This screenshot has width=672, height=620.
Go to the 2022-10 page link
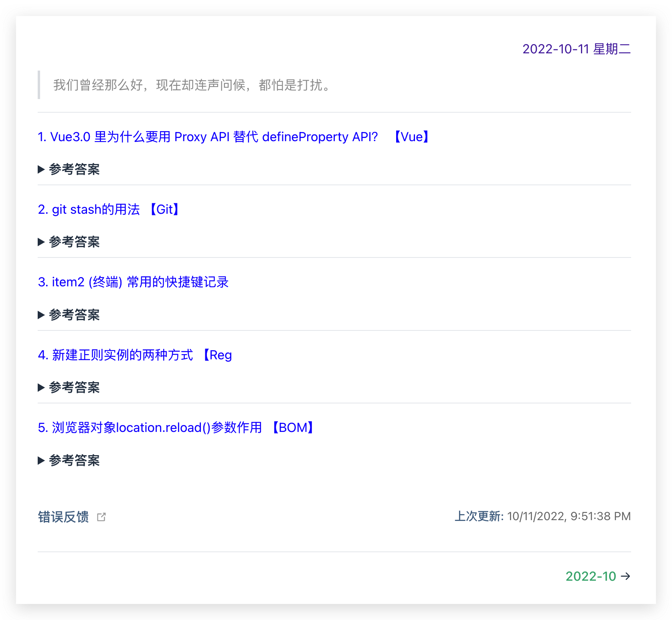tap(591, 576)
